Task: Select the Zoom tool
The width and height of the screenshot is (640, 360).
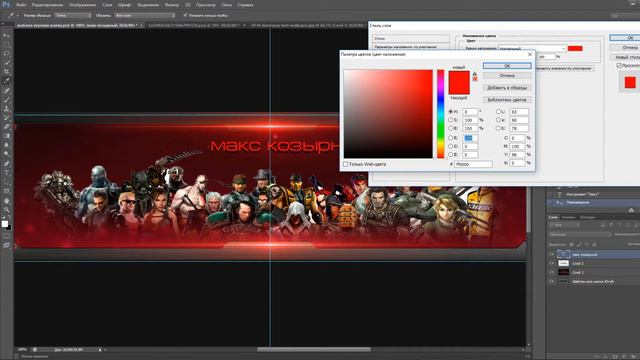Action: coord(6,209)
